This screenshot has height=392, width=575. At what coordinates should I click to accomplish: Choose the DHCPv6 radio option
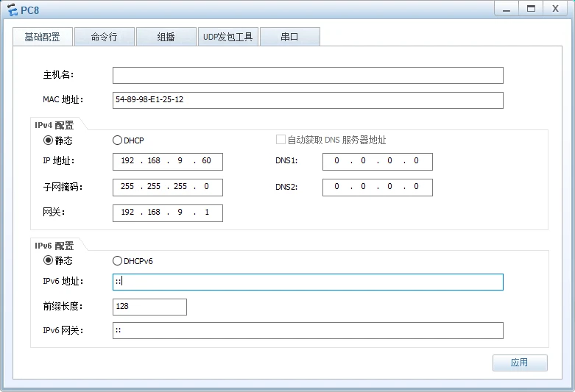pyautogui.click(x=117, y=260)
